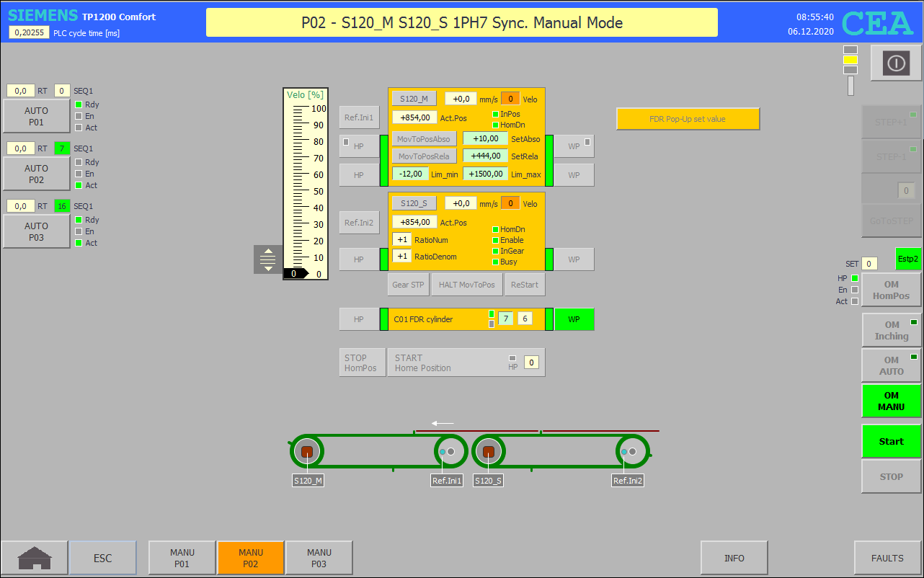This screenshot has width=924, height=578.
Task: Enable OM Inching operating mode
Action: click(891, 330)
